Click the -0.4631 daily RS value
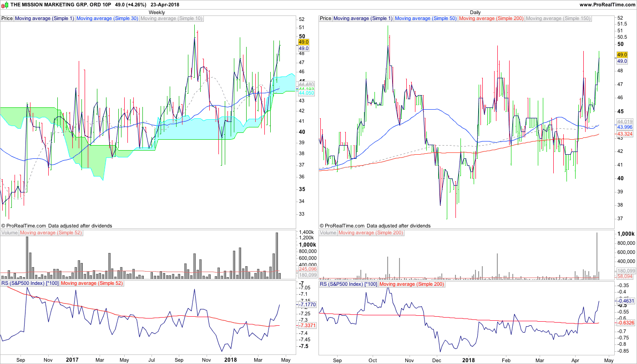Image resolution: width=637 pixels, height=364 pixels. click(625, 301)
